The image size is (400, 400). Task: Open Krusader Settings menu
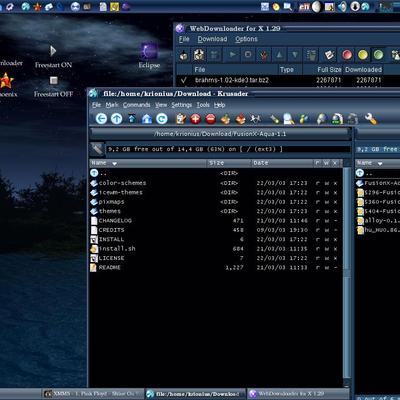point(182,105)
